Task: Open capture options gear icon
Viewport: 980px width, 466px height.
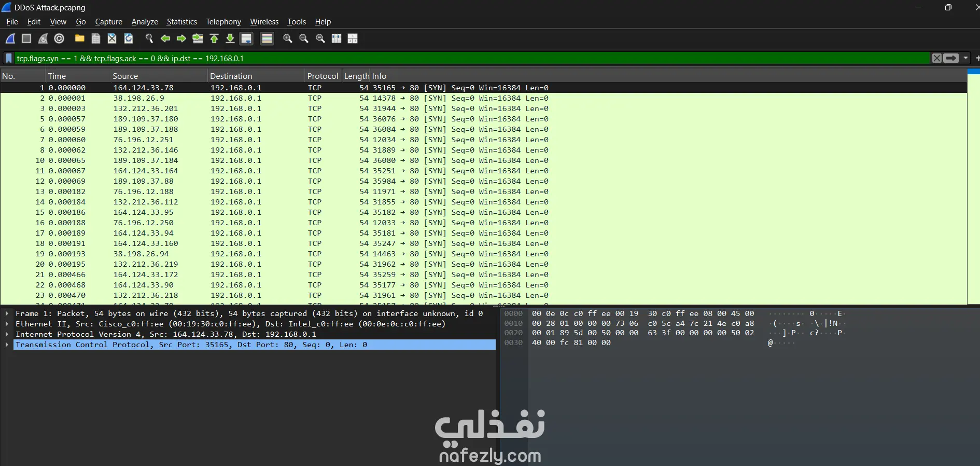Action: click(x=59, y=38)
